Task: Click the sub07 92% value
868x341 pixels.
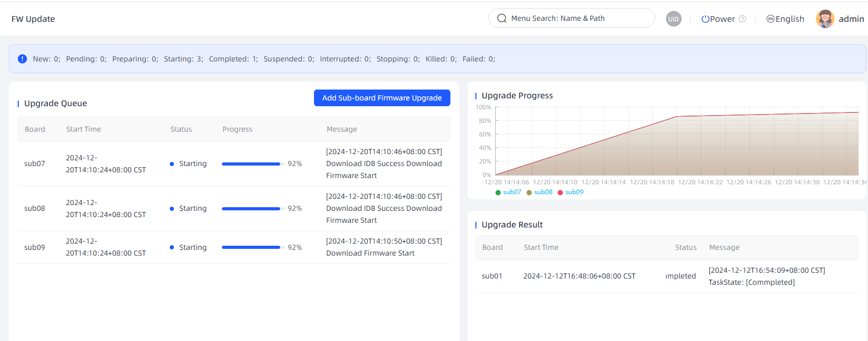Action: click(x=295, y=163)
